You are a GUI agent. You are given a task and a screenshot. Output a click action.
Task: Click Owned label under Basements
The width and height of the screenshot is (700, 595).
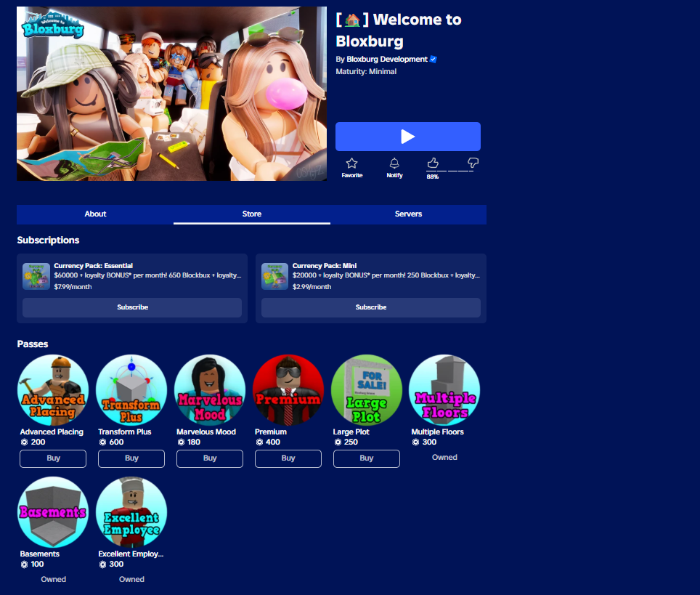[x=53, y=579]
